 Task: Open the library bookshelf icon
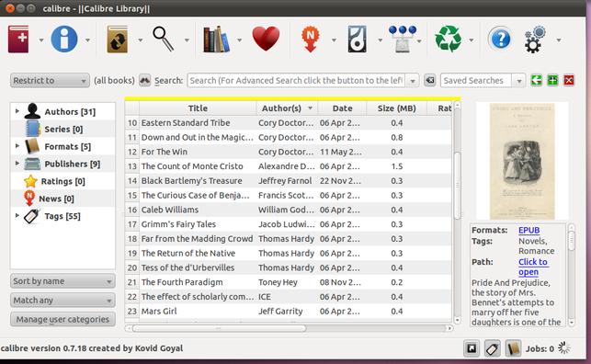pyautogui.click(x=216, y=40)
